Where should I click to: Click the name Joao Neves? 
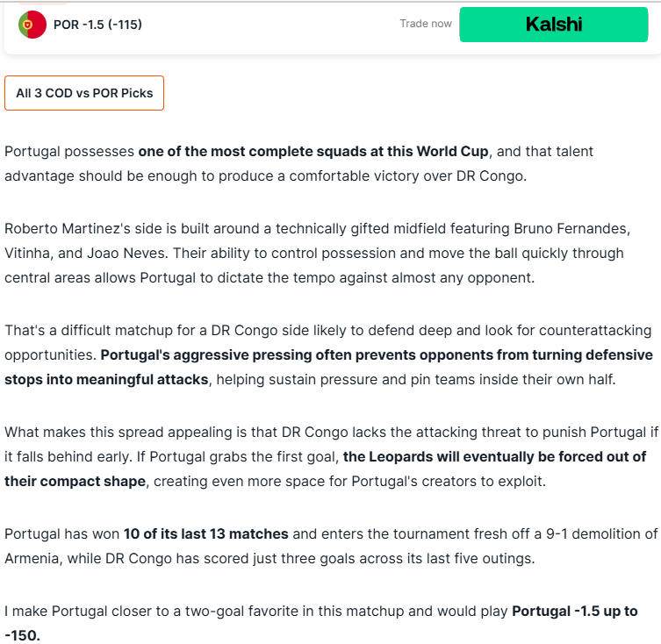pyautogui.click(x=126, y=254)
